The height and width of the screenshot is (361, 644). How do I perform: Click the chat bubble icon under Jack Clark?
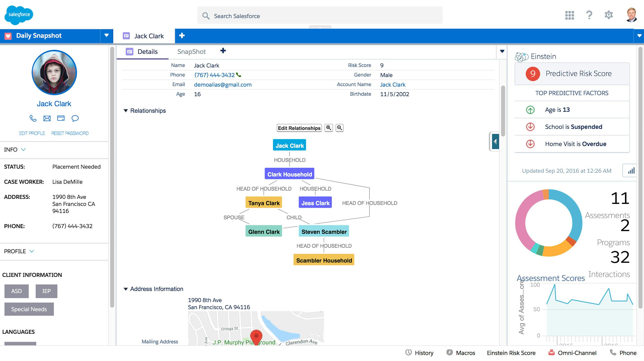click(75, 118)
